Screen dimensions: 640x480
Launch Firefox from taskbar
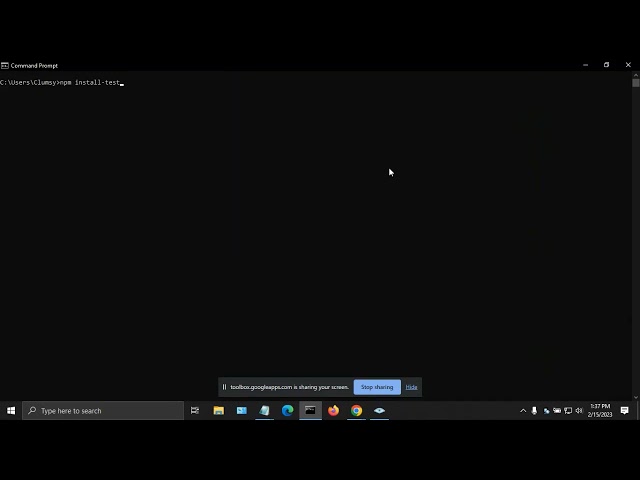tap(333, 411)
